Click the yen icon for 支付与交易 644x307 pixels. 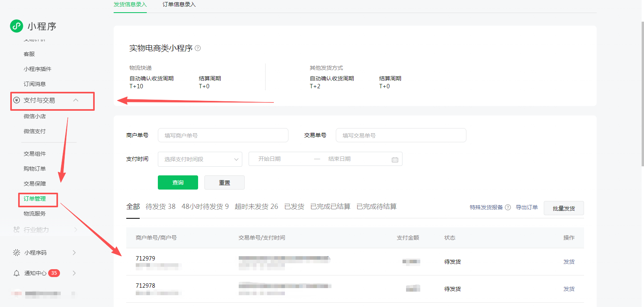[x=17, y=100]
